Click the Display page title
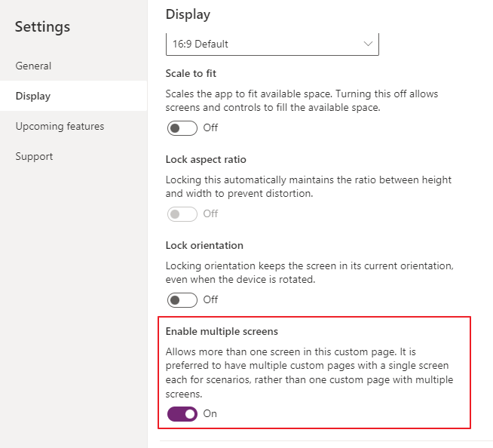 188,14
